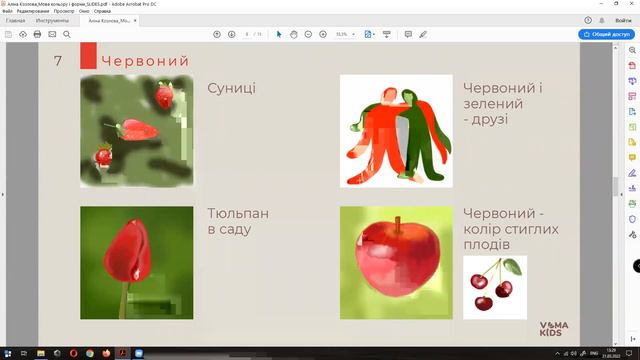Viewport: 640px width, 360px height.
Task: Zoom in with plus icon
Action: click(323, 34)
